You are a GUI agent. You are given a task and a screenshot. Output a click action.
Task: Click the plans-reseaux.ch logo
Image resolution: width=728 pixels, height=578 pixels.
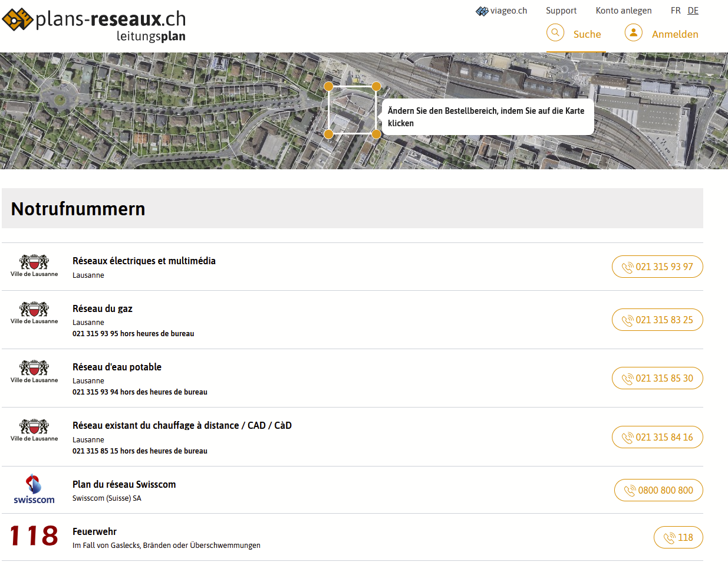pos(94,25)
